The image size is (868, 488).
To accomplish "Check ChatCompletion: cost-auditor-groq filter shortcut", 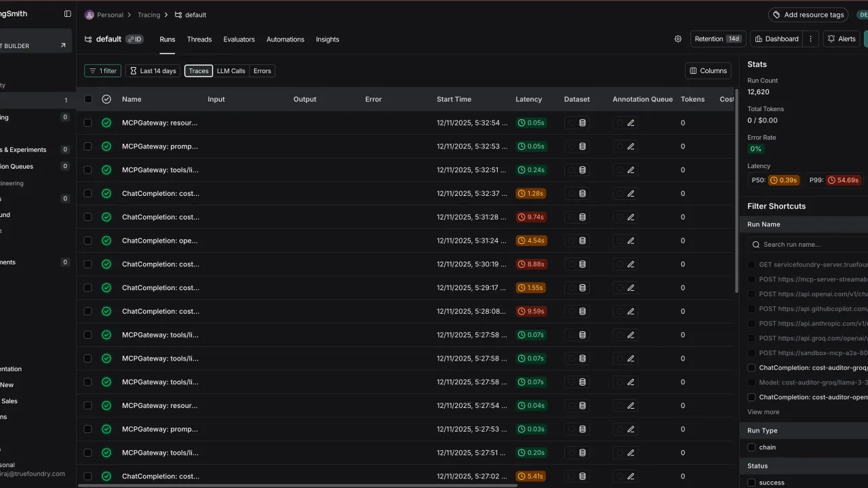I will click(x=751, y=367).
